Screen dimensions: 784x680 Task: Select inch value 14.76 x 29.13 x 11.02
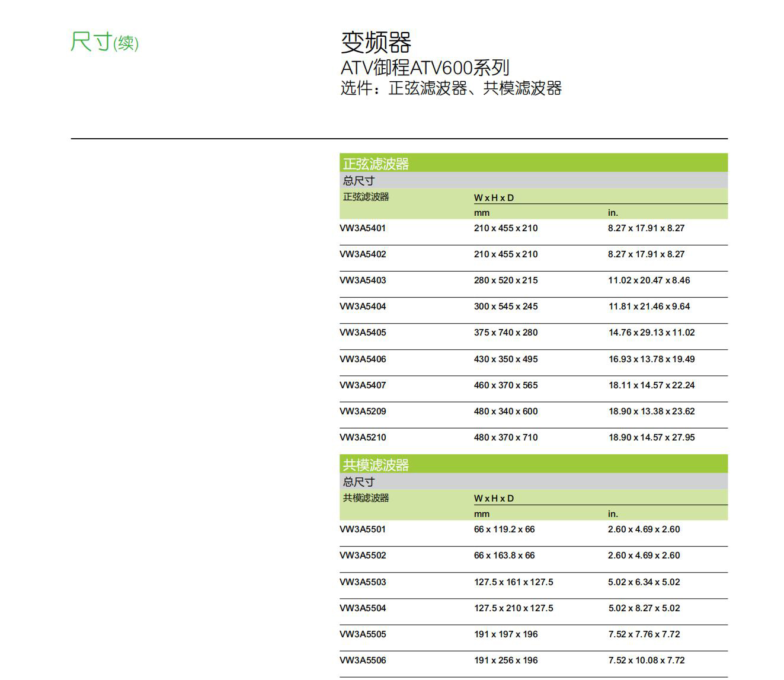[x=651, y=333]
